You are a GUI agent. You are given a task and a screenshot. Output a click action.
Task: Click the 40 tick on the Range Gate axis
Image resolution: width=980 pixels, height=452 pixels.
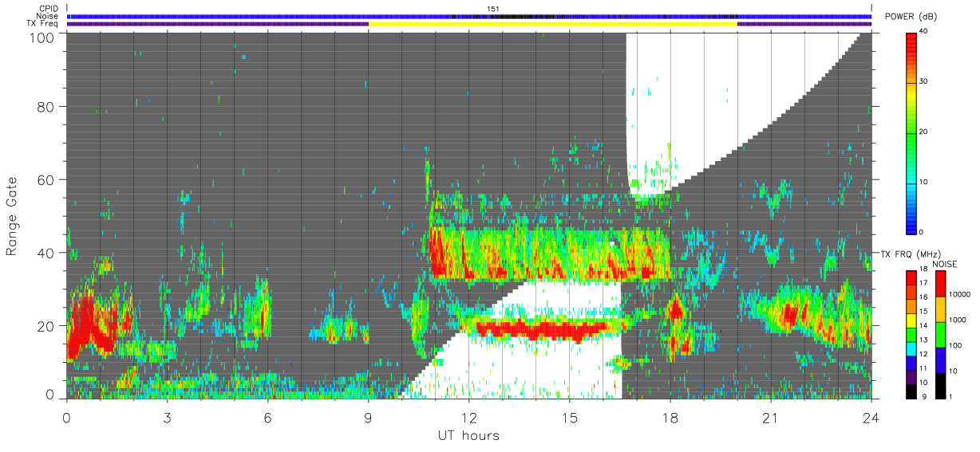(x=47, y=253)
